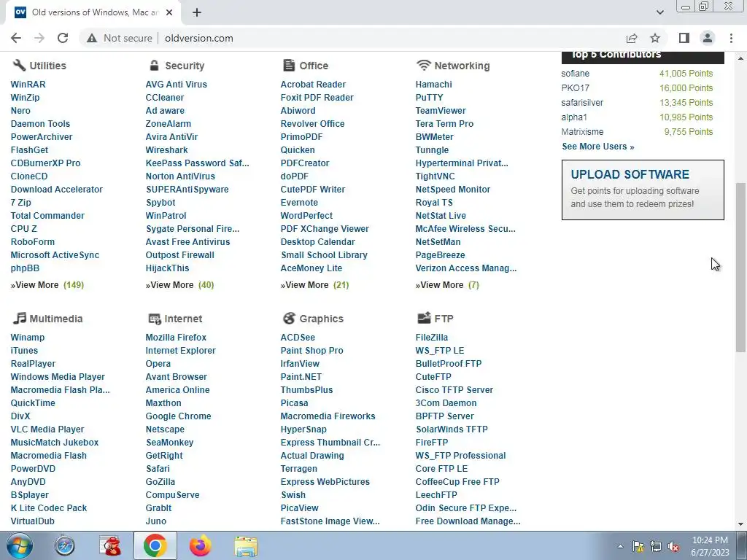Open the browser side panel
Image resolution: width=747 pixels, height=560 pixels.
click(x=684, y=38)
